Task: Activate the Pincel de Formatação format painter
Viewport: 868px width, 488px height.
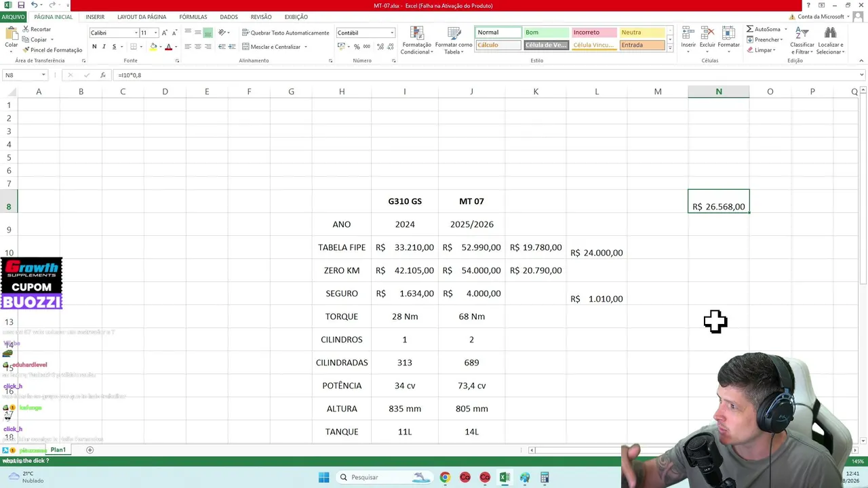Action: pos(52,49)
